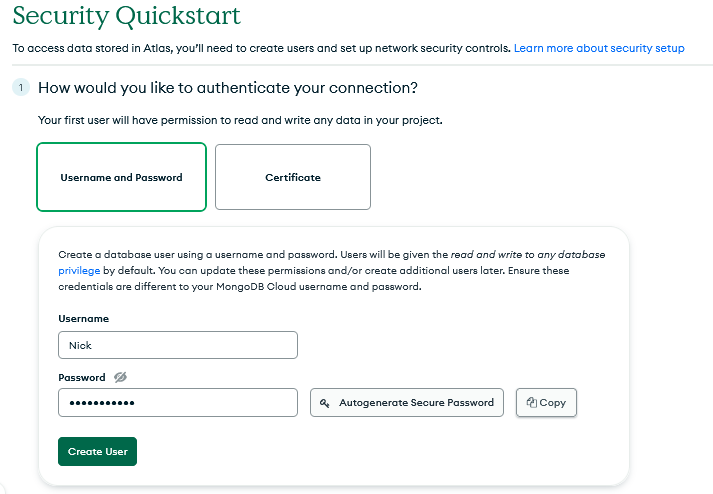Click the Password field label

pos(82,378)
